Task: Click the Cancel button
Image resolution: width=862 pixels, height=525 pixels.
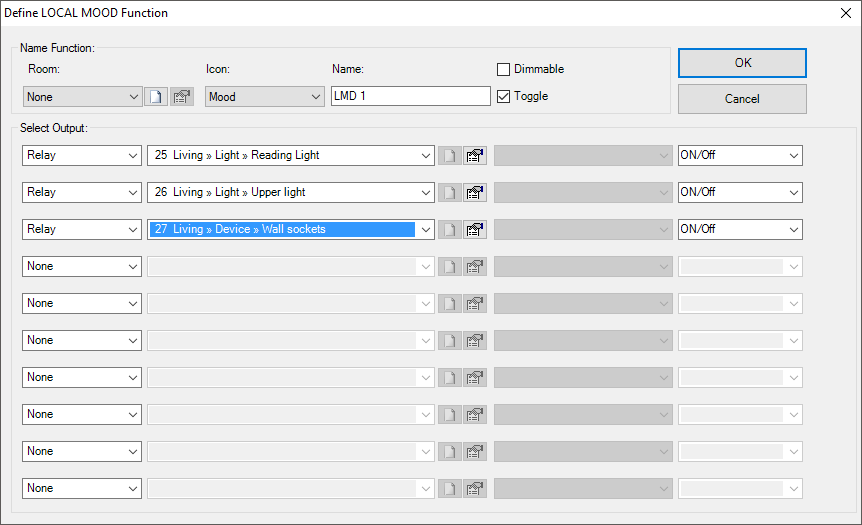Action: point(742,99)
